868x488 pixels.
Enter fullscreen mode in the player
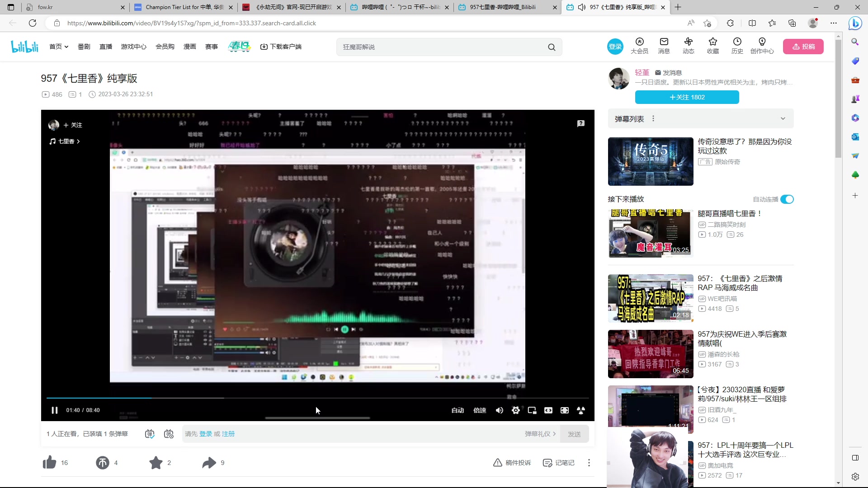pyautogui.click(x=581, y=410)
